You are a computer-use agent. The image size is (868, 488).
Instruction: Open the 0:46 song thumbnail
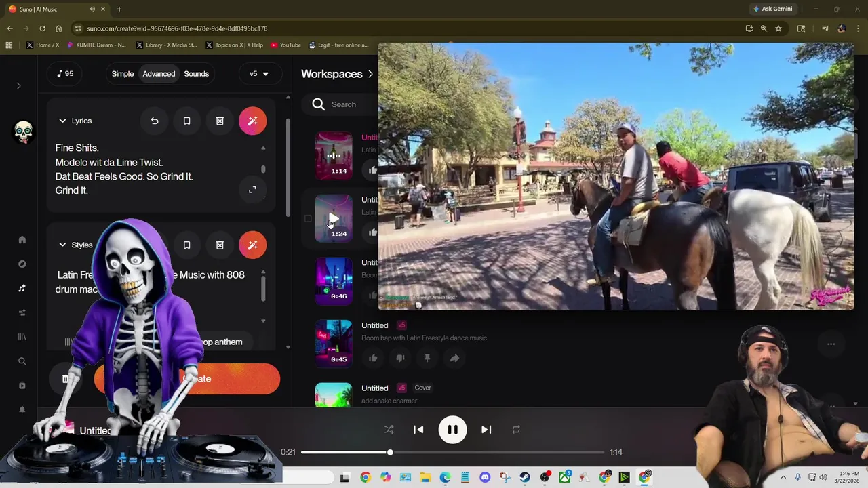coord(334,281)
